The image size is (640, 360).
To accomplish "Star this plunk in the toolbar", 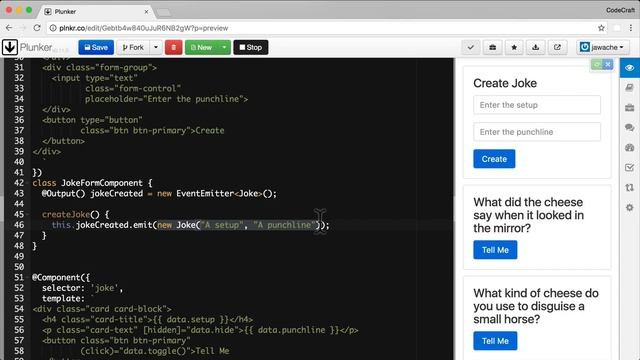I will click(x=514, y=47).
